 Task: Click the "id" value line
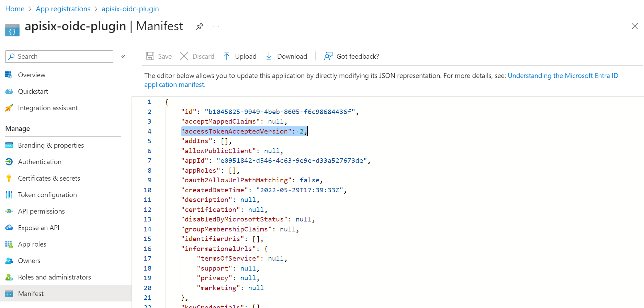coord(270,112)
